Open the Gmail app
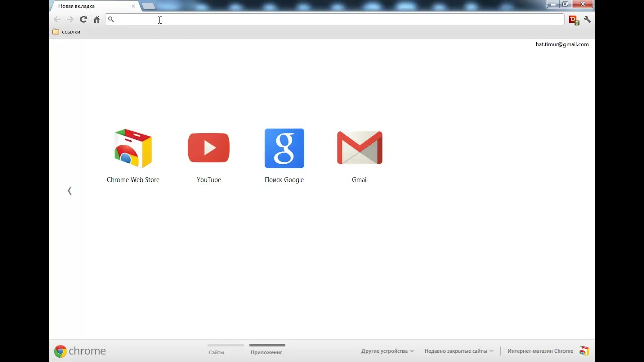 click(360, 155)
